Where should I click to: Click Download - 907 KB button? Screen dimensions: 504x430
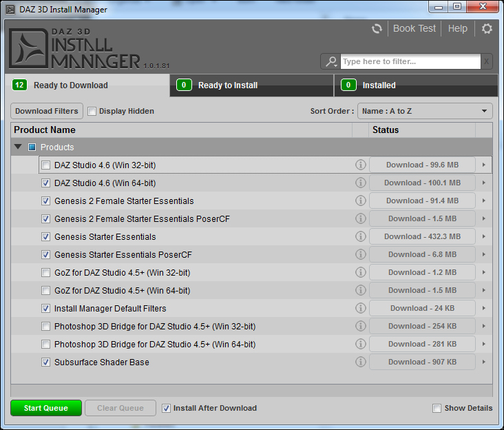[x=422, y=362]
